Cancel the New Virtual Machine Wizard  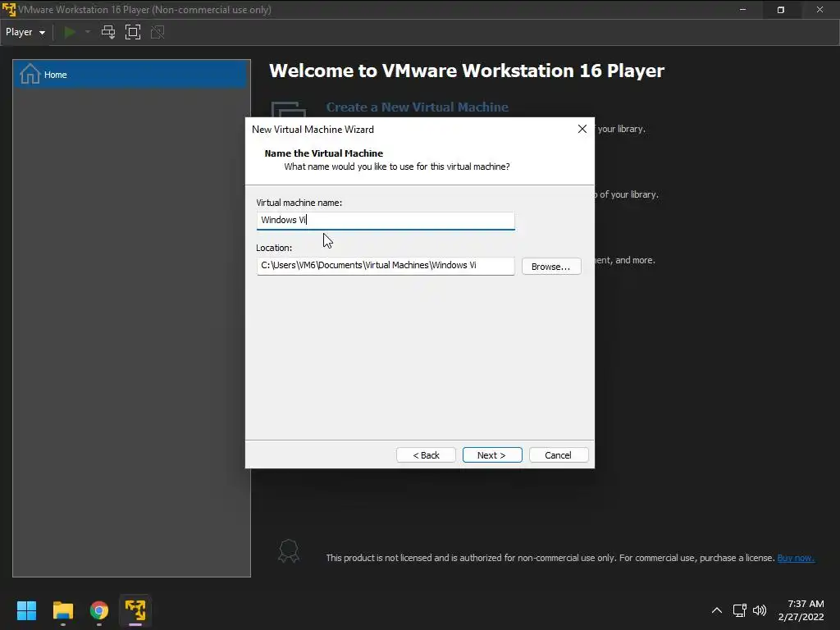(558, 454)
